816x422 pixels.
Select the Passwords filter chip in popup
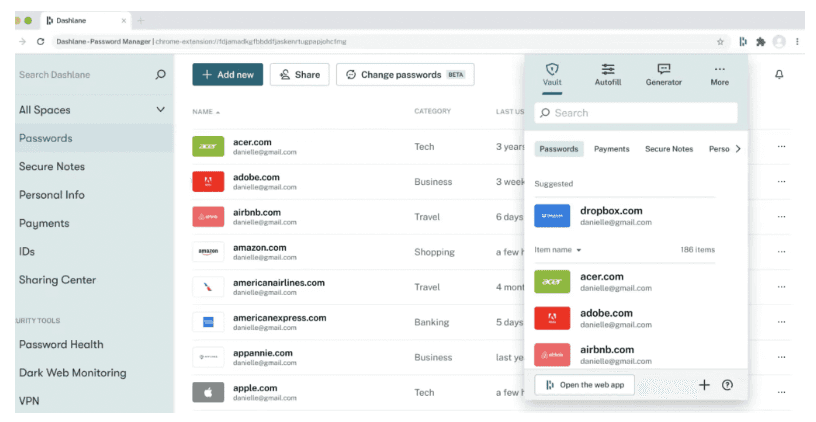click(558, 149)
